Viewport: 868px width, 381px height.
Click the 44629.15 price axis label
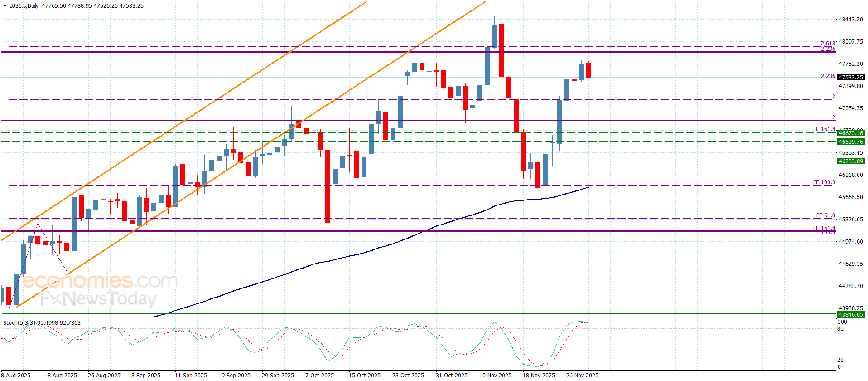click(851, 264)
